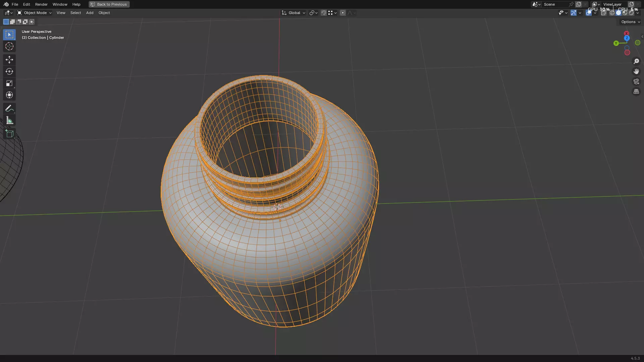Screen dimensions: 644x362
Task: Choose the Scale tool
Action: click(9, 83)
